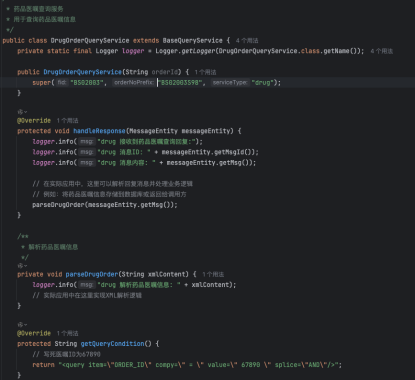Click the getQueryCondition method name

112,344
